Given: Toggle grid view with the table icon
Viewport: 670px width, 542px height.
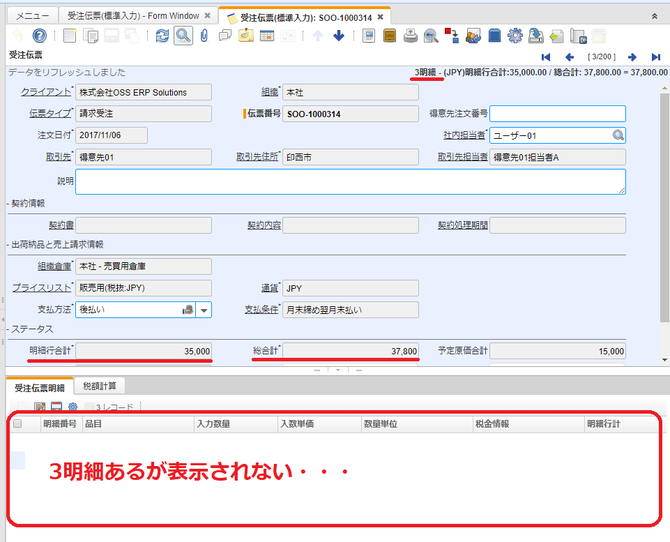Looking at the screenshot, I should tap(267, 35).
